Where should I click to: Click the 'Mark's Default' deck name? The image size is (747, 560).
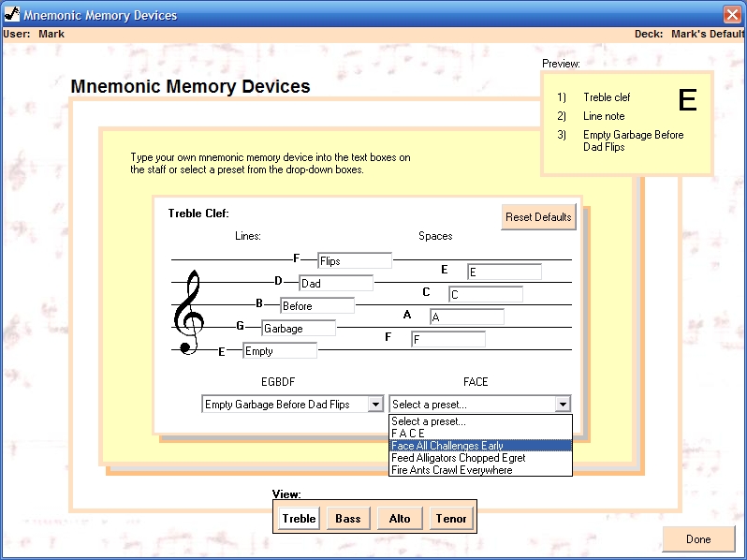tap(708, 34)
